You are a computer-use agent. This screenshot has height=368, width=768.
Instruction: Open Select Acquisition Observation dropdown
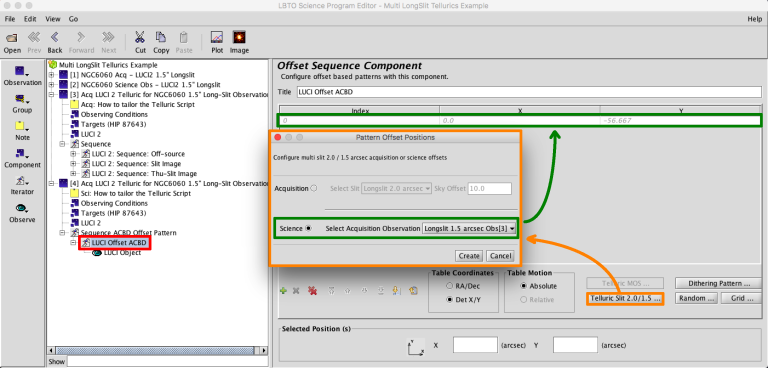(x=469, y=228)
